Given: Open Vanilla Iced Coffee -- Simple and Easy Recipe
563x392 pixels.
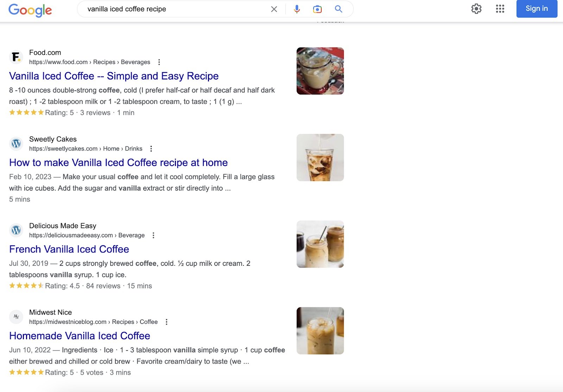Looking at the screenshot, I should click(114, 76).
